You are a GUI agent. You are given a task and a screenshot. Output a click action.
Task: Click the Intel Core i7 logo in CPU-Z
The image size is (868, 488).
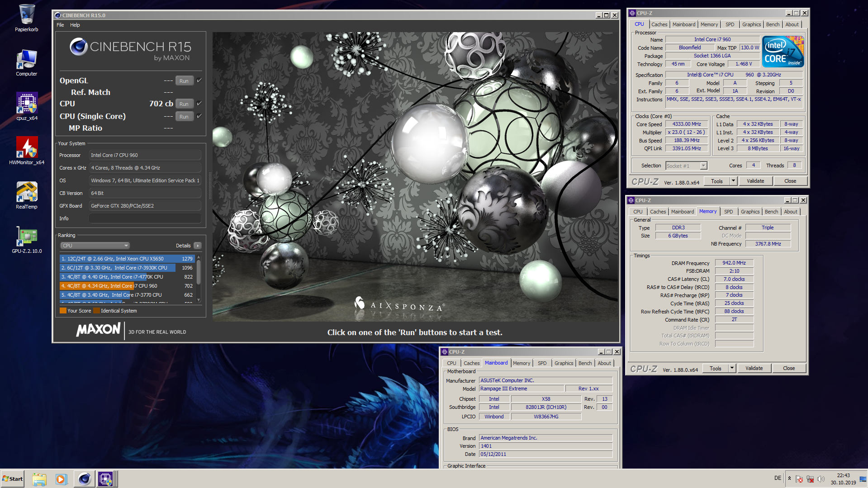coord(783,52)
